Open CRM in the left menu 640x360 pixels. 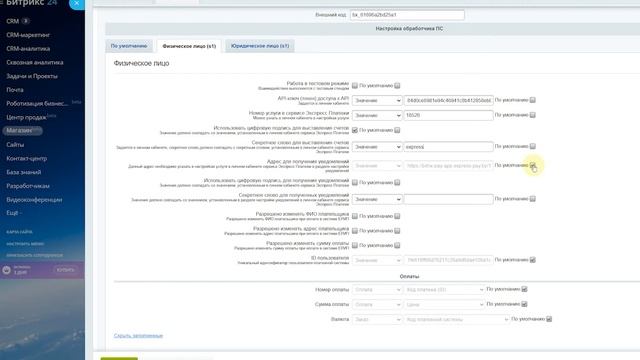[x=13, y=21]
